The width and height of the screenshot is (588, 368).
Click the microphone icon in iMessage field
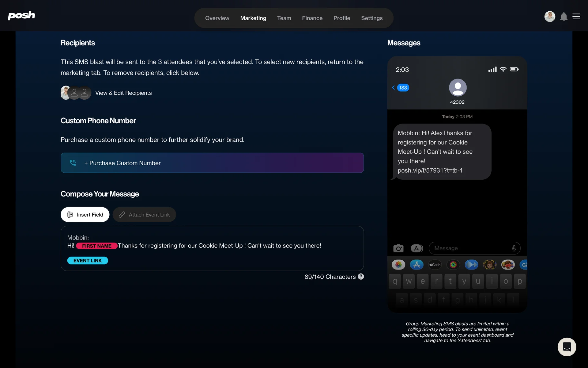(x=514, y=248)
